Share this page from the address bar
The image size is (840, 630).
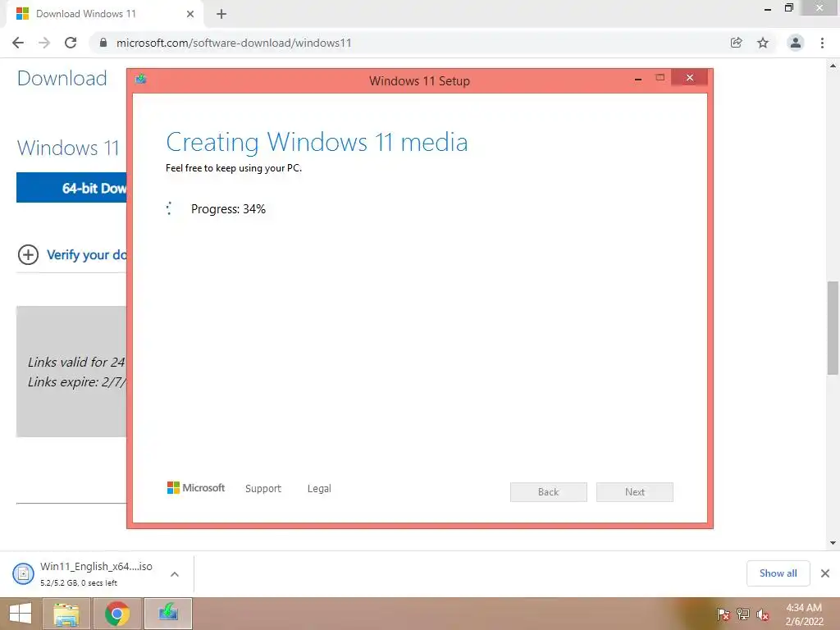coord(736,43)
